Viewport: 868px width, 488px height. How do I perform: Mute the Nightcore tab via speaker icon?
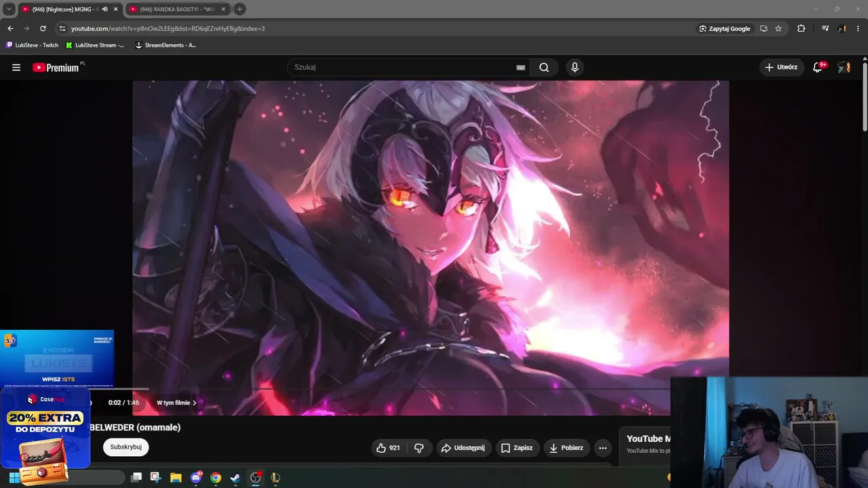[x=104, y=9]
